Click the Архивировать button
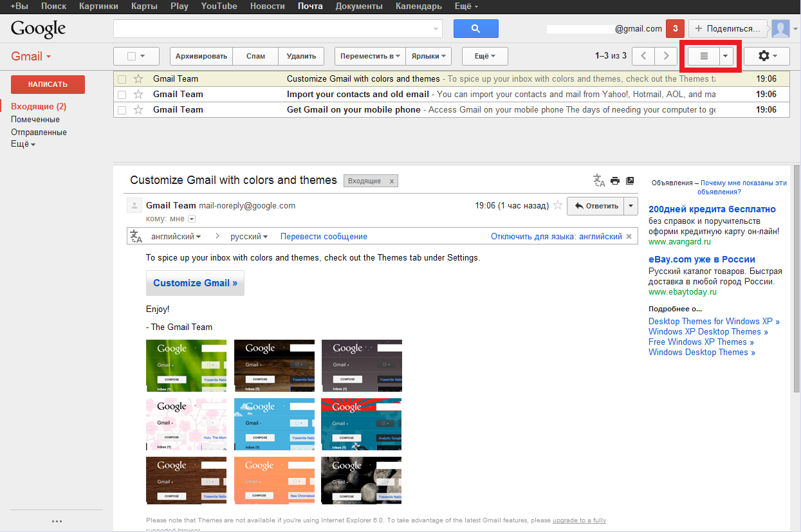This screenshot has width=801, height=532. [x=201, y=56]
